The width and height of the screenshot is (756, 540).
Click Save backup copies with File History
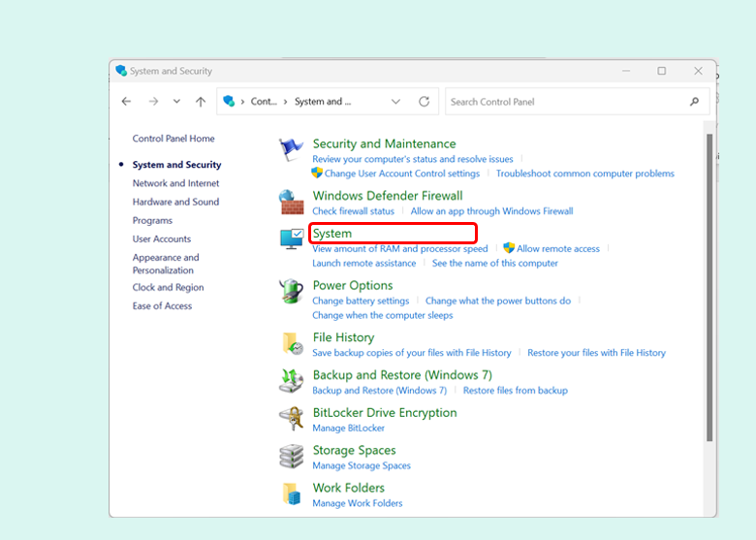(x=412, y=353)
